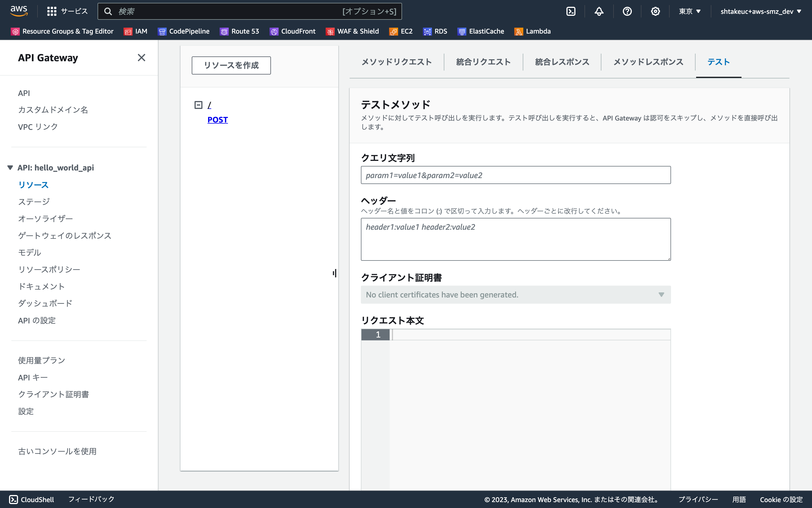
Task: Open the サービス grid menu icon
Action: tap(52, 11)
